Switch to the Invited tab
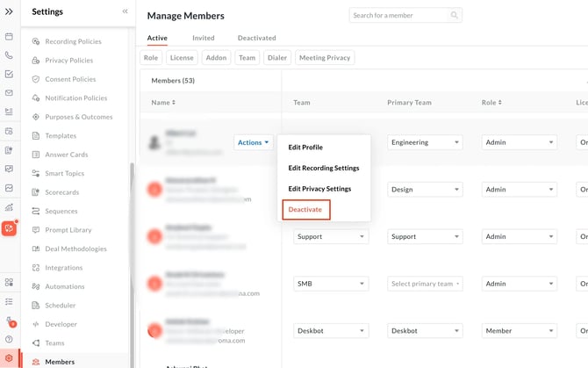Viewport: 588px width, 368px height. [204, 38]
